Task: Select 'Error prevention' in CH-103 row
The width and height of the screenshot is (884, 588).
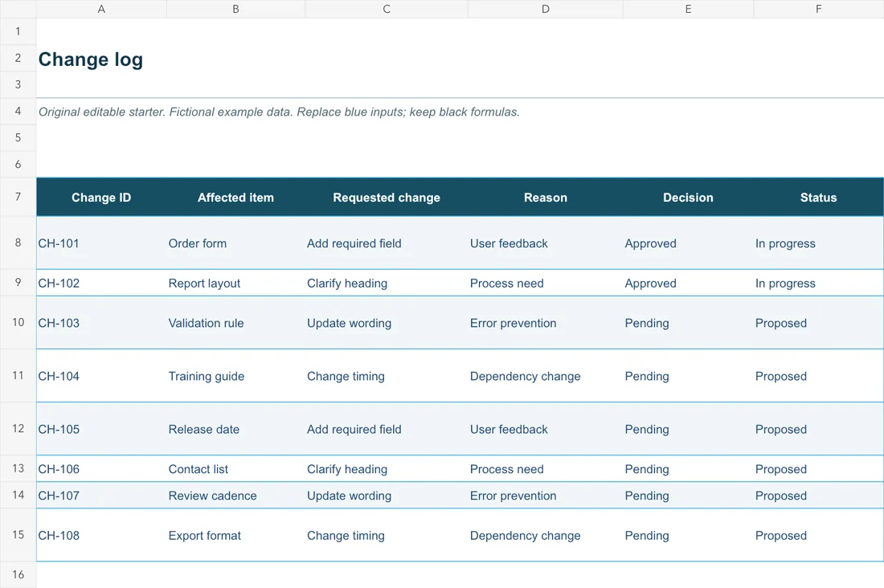Action: (546, 323)
